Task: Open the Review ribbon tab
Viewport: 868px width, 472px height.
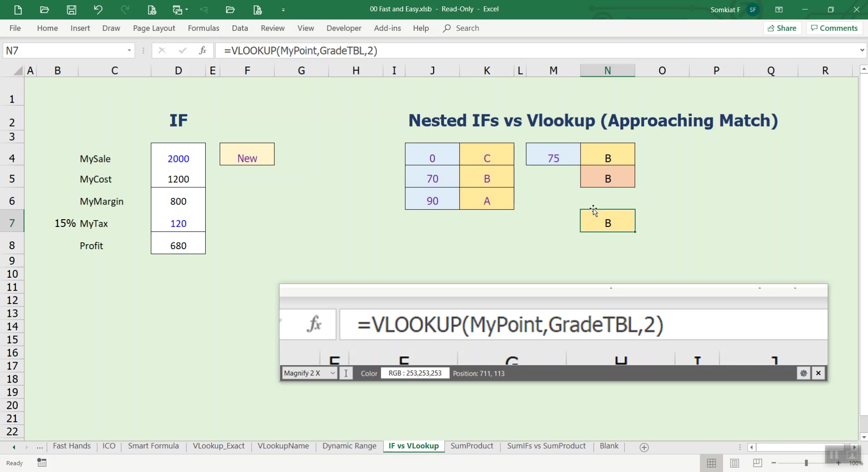Action: pos(272,28)
